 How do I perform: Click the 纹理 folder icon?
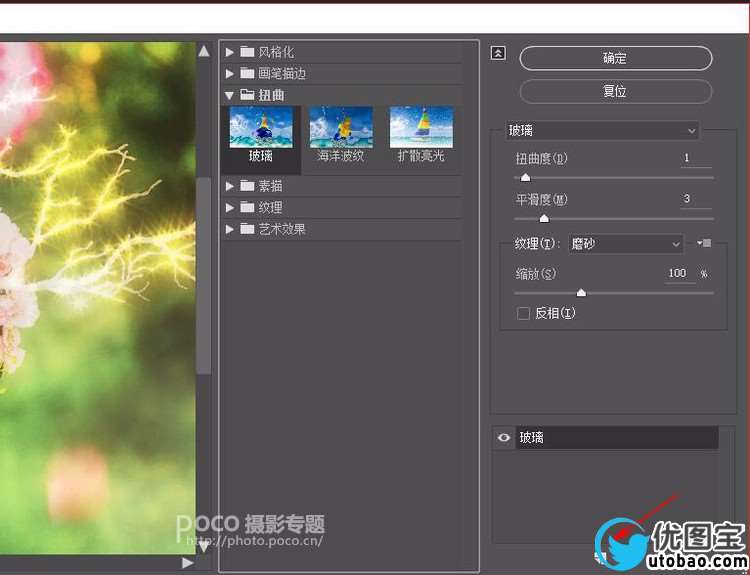coord(247,207)
